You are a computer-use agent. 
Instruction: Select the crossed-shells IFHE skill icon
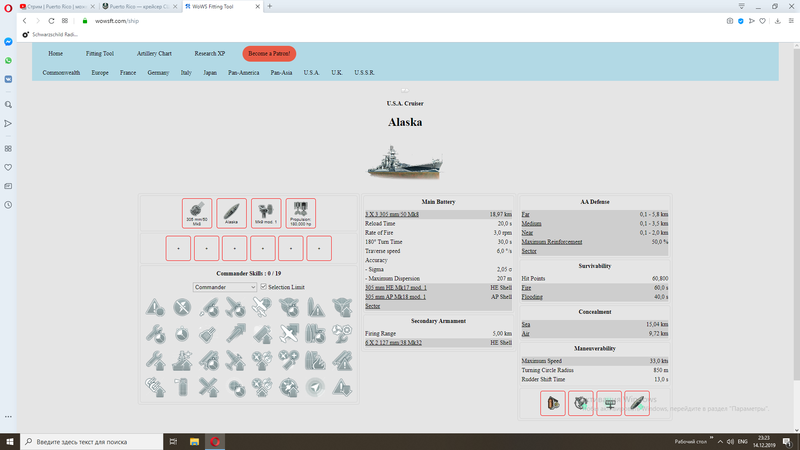[209, 387]
